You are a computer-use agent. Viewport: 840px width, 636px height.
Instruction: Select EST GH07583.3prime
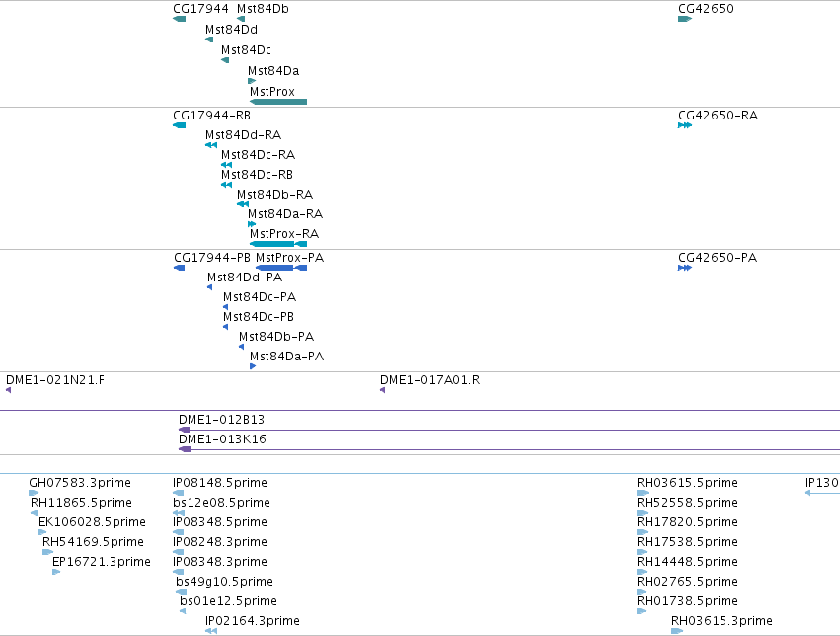point(80,483)
